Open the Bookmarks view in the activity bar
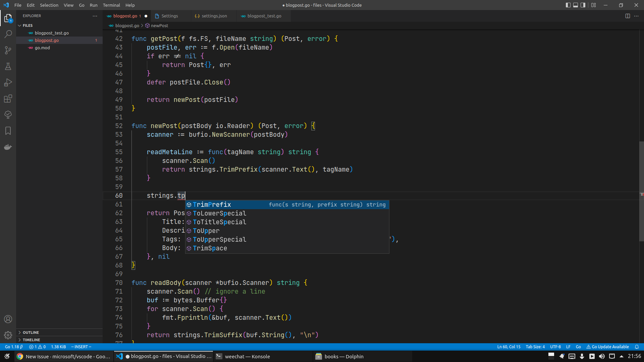The image size is (644, 362). (x=8, y=131)
